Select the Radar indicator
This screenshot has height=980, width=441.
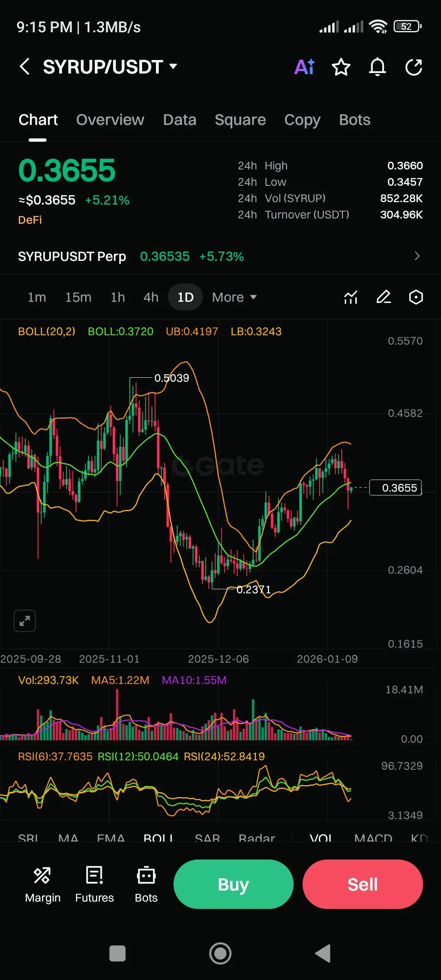[257, 838]
